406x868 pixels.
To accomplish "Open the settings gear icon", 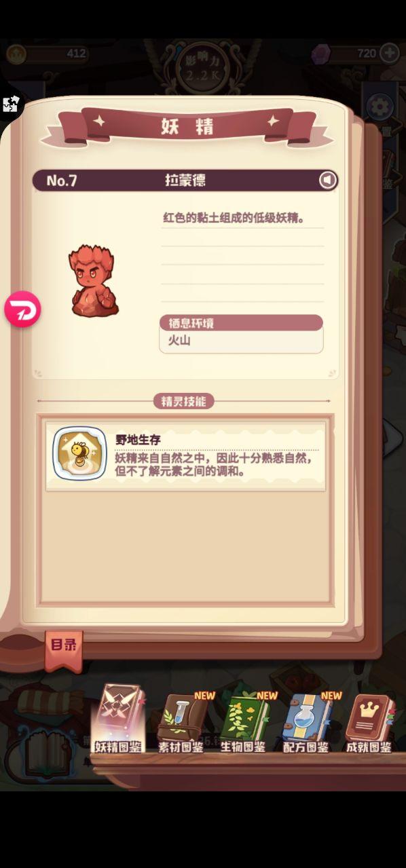I will pyautogui.click(x=380, y=107).
